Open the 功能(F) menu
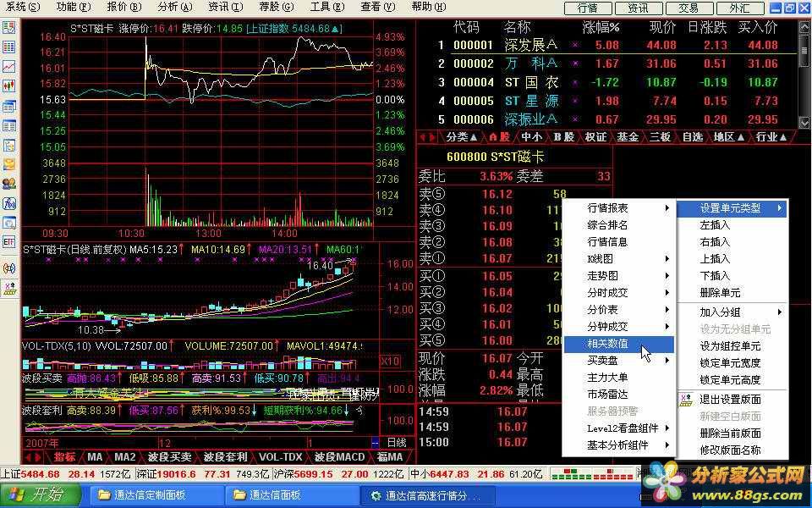The image size is (812, 508). pos(74,8)
